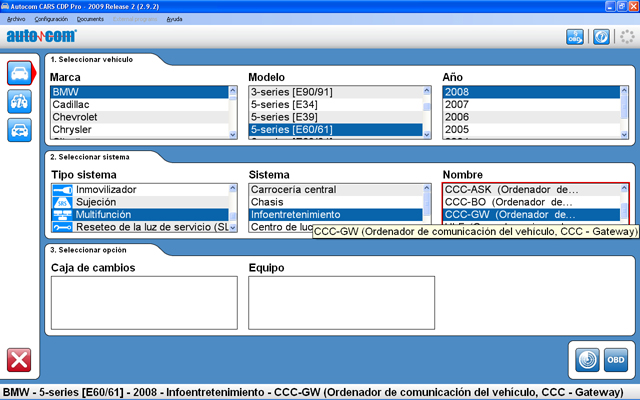Select the Inmovilizador key icon
The width and height of the screenshot is (640, 400).
point(62,190)
